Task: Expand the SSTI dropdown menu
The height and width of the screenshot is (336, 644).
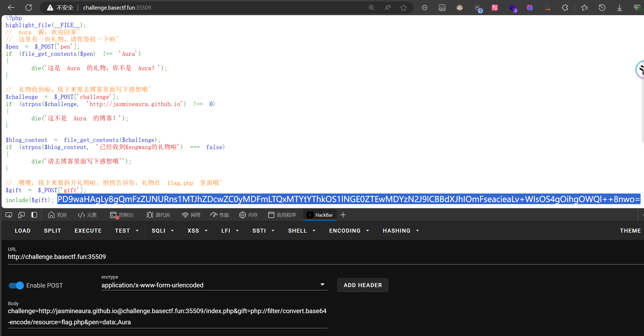Action: (x=263, y=230)
